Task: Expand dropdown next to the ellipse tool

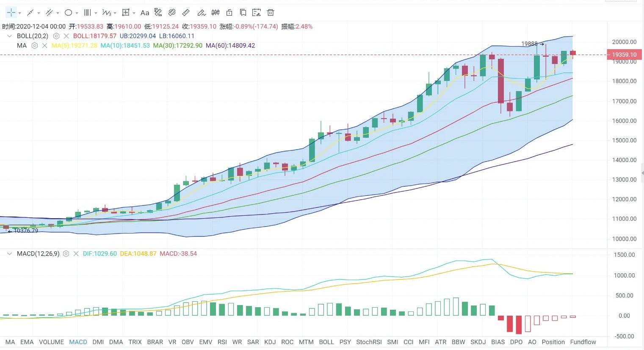Action: 77,13
